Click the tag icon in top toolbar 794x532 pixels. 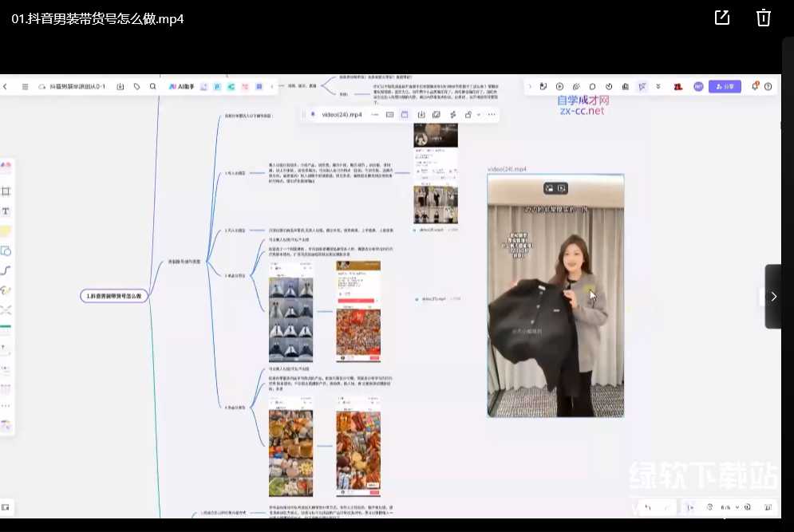pyautogui.click(x=136, y=86)
